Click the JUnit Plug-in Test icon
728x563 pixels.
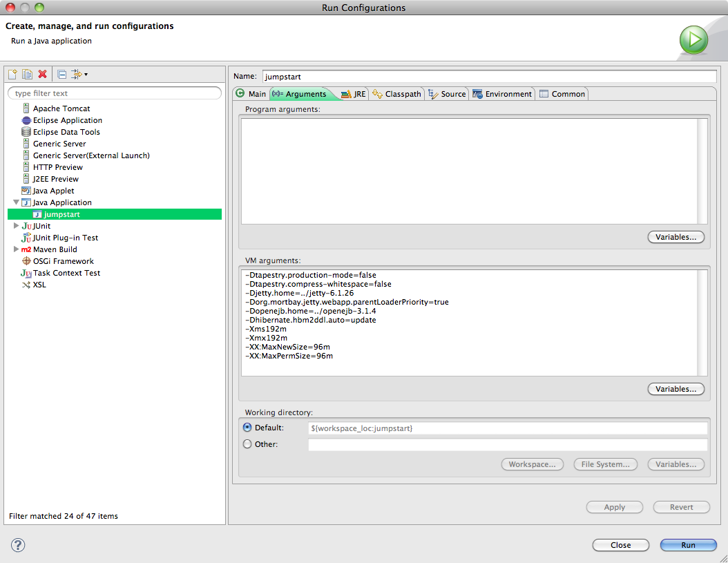(26, 238)
